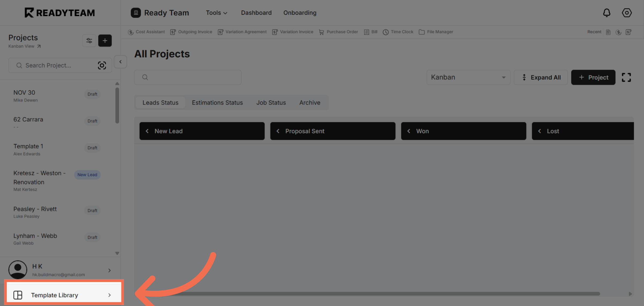This screenshot has width=644, height=306.
Task: Open the File Manager
Action: [436, 32]
